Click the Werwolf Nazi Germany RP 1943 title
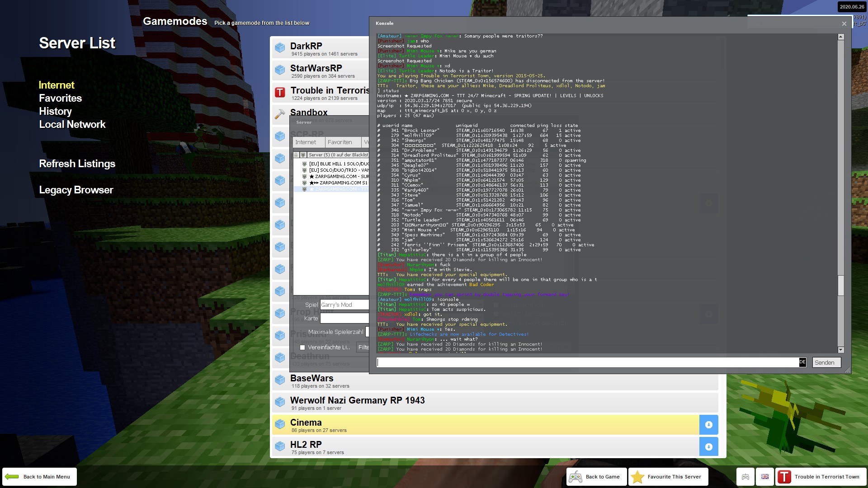Screen dimensions: 868x488 pyautogui.click(x=357, y=400)
